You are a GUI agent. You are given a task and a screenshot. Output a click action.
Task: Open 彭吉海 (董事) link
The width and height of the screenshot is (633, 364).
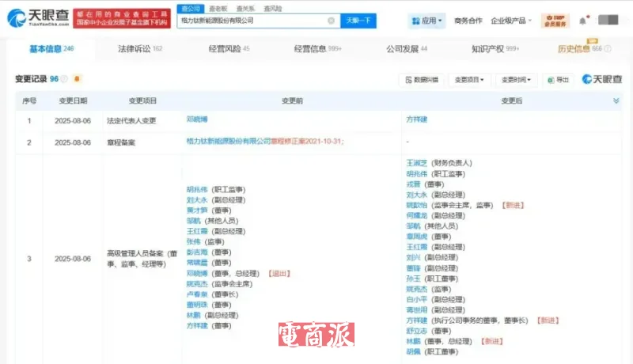pyautogui.click(x=197, y=252)
